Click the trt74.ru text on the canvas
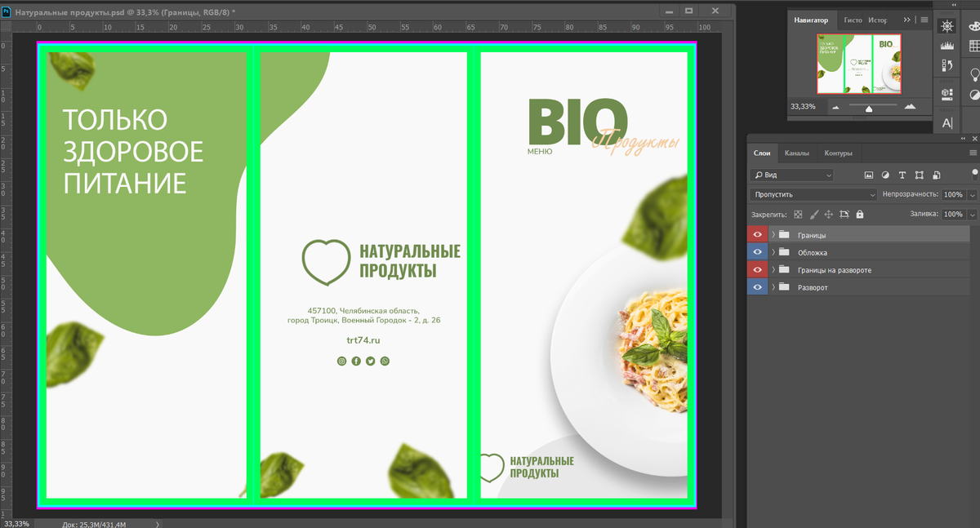The image size is (980, 528). 363,340
